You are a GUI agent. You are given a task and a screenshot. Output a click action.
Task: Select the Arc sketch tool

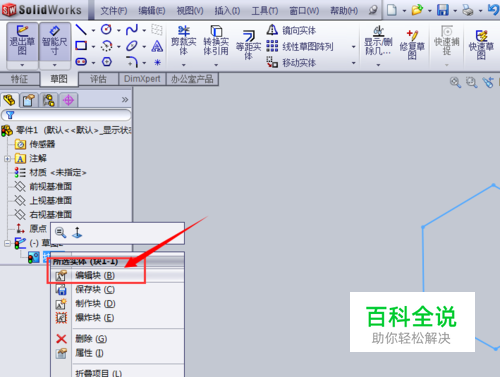click(106, 46)
